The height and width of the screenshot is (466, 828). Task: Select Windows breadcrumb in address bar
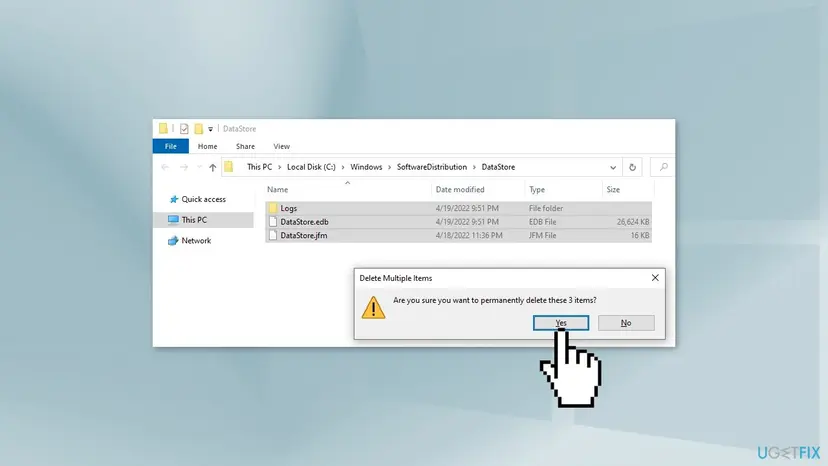(x=366, y=167)
